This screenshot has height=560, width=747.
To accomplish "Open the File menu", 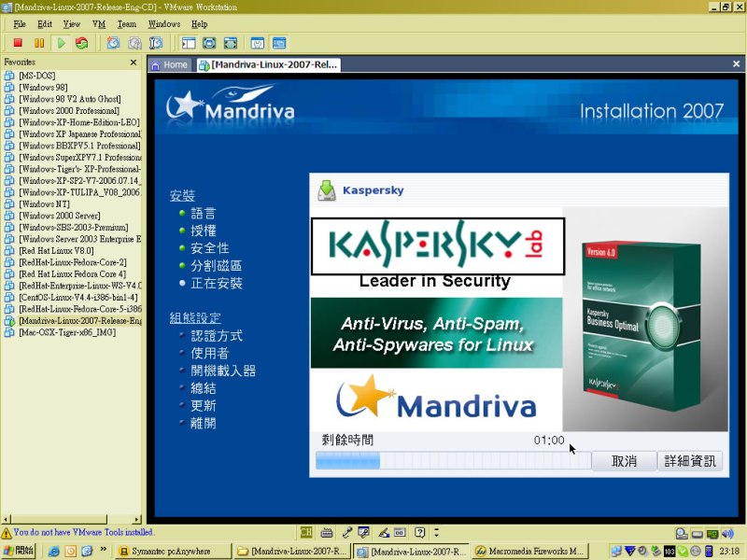I will pyautogui.click(x=20, y=24).
